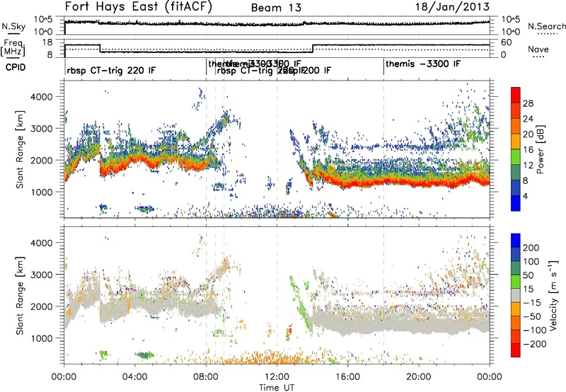This screenshot has height=392, width=566.
Task: Select the 'themis -3300 IF' label at the right
Action: 423,64
